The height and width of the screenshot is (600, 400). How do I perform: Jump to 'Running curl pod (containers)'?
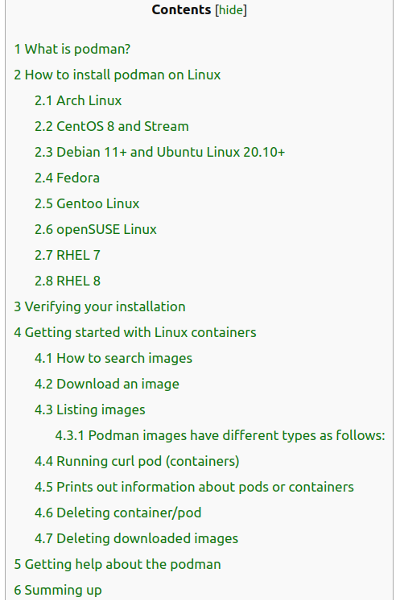click(x=137, y=461)
